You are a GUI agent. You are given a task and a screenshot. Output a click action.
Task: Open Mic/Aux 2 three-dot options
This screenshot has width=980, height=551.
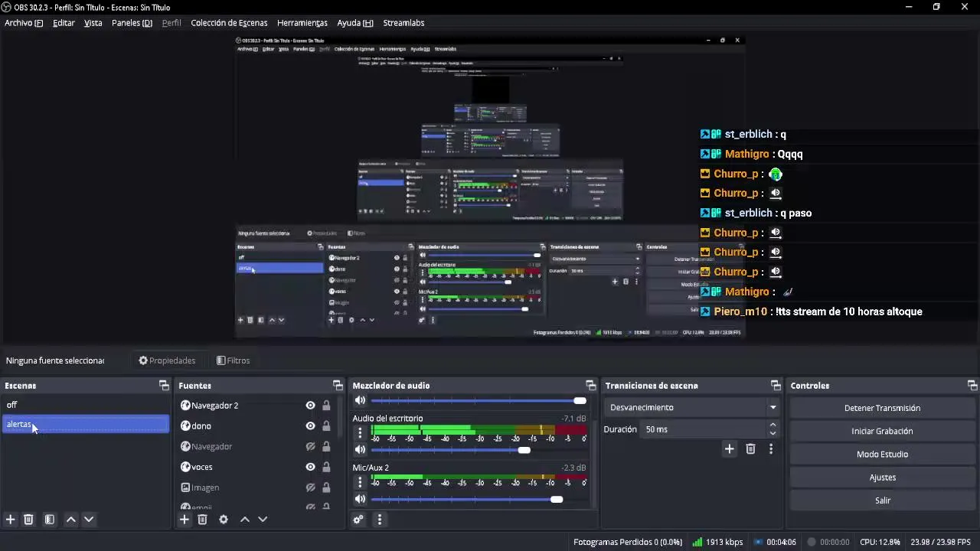tap(360, 482)
